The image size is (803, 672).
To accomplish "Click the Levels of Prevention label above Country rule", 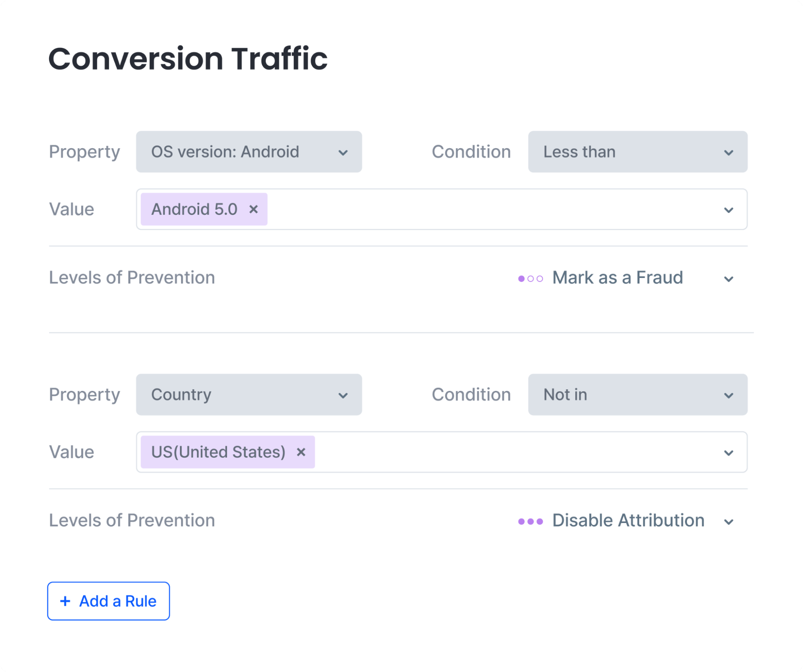I will [132, 278].
